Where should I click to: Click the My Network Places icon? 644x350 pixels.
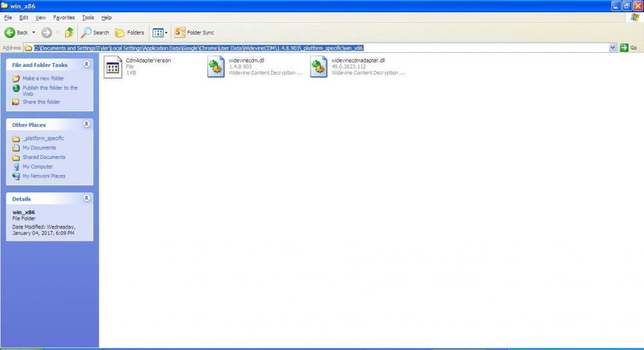click(16, 176)
